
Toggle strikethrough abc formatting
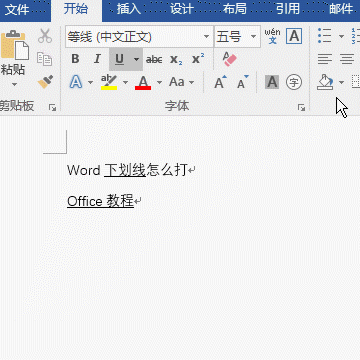tap(154, 59)
